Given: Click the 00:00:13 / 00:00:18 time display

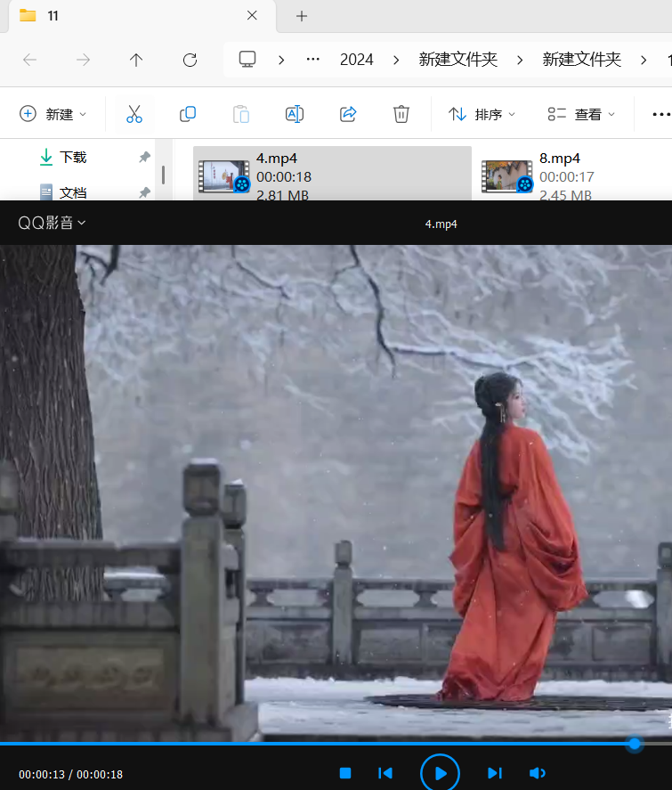Looking at the screenshot, I should [70, 774].
